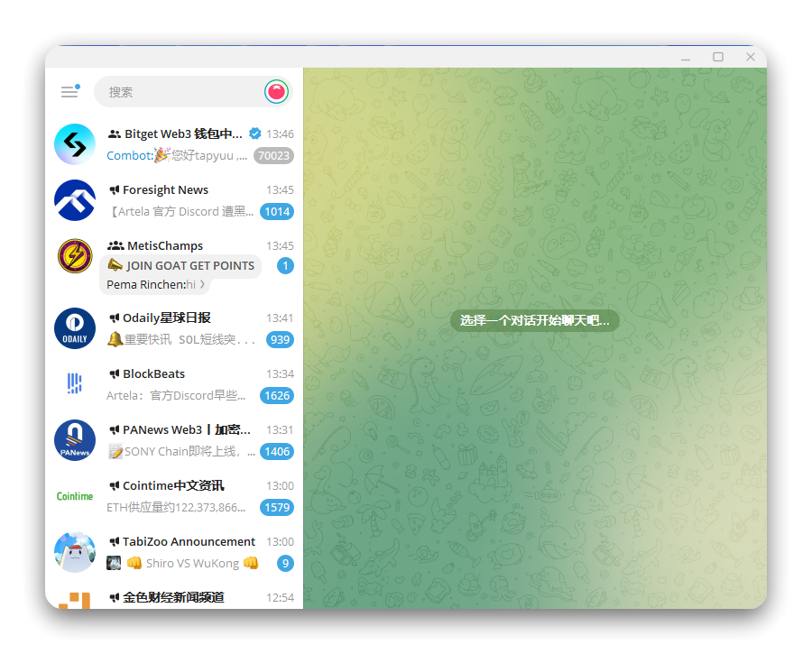Click the red story avatar in search bar
The width and height of the screenshot is (812, 654).
pos(276,91)
